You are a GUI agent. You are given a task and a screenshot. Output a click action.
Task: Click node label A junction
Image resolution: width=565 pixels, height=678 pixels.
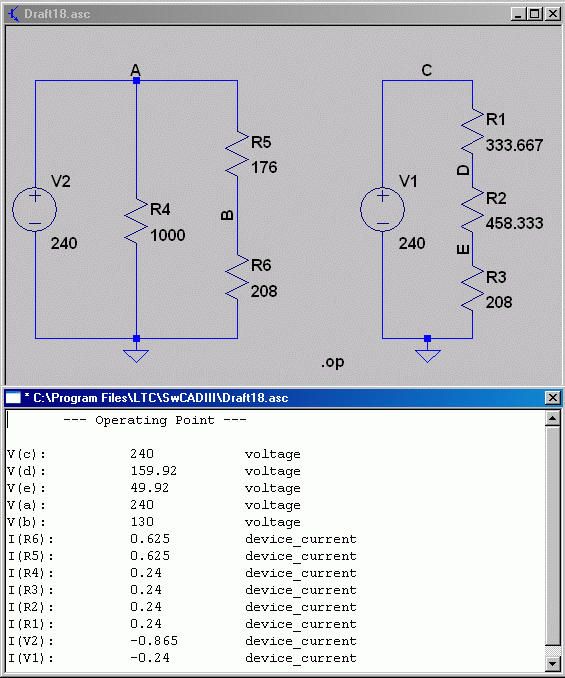coord(136,80)
